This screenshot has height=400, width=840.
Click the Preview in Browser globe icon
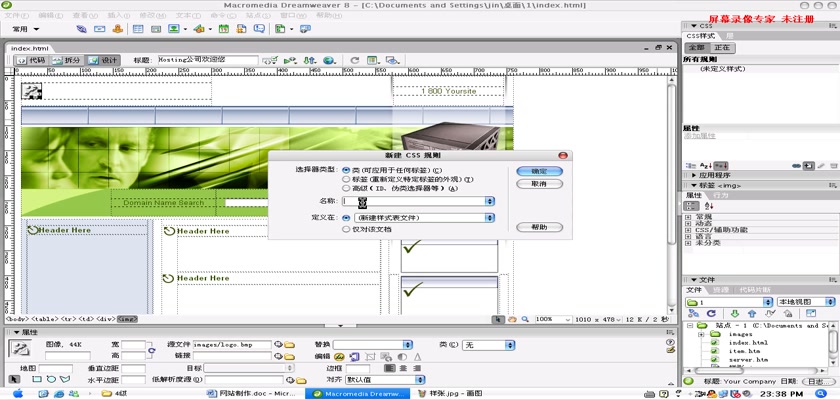click(329, 61)
